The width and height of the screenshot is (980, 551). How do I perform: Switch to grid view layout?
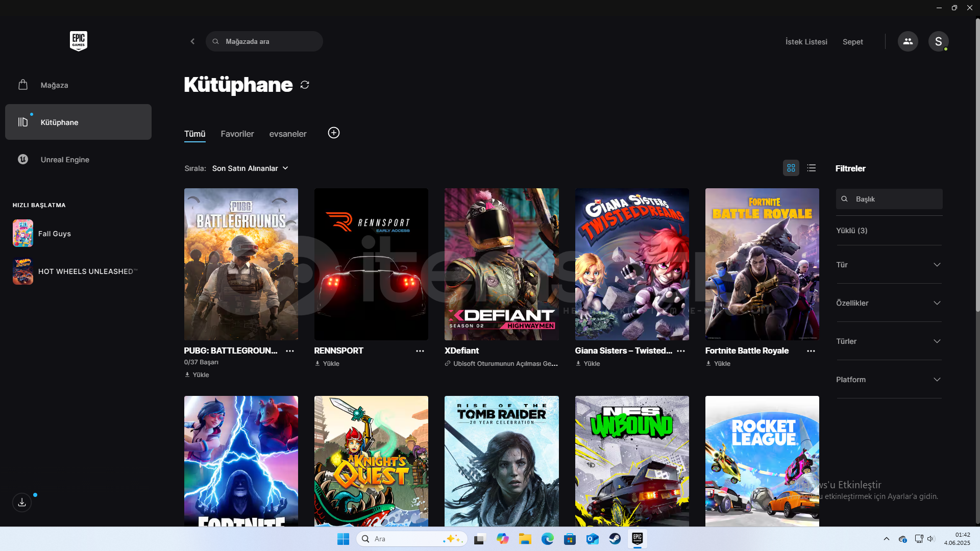tap(791, 168)
